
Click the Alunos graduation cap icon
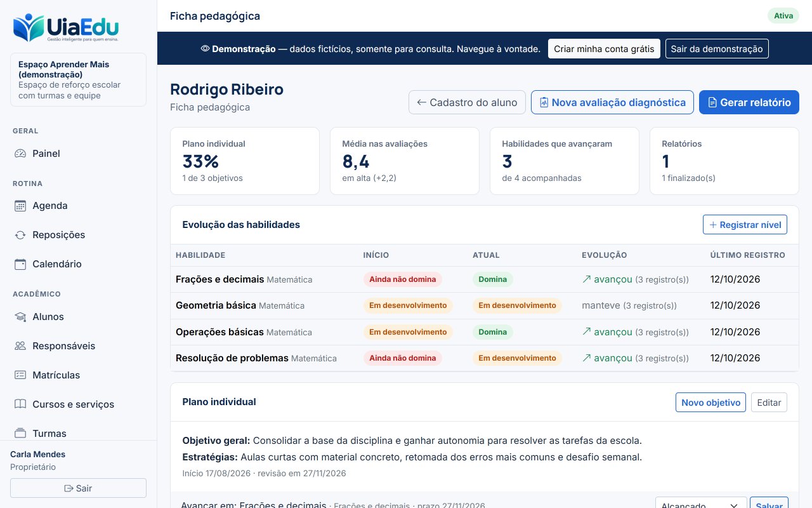tap(20, 317)
